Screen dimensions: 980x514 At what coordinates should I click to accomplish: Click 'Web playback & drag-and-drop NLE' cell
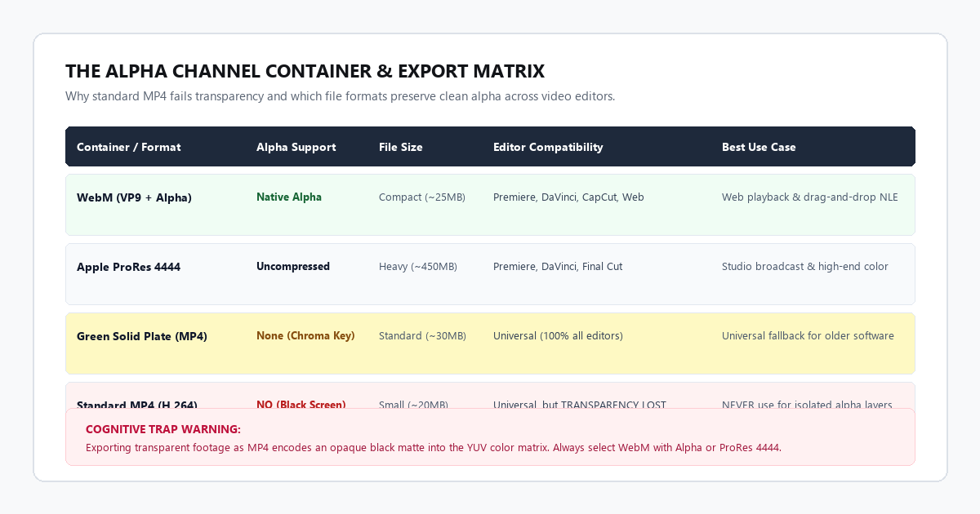[809, 197]
